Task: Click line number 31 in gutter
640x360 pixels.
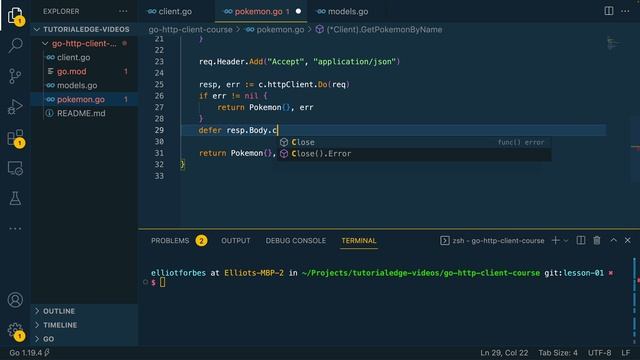Action: click(159, 153)
